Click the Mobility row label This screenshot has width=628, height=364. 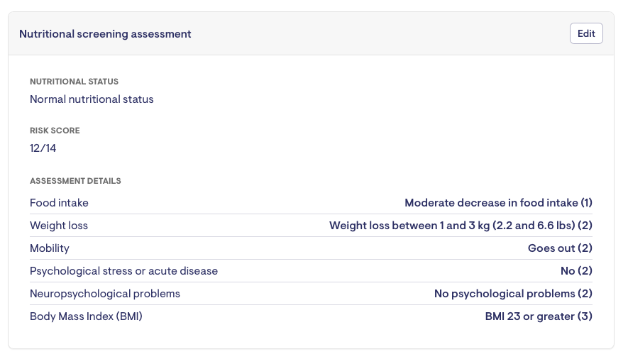point(50,248)
